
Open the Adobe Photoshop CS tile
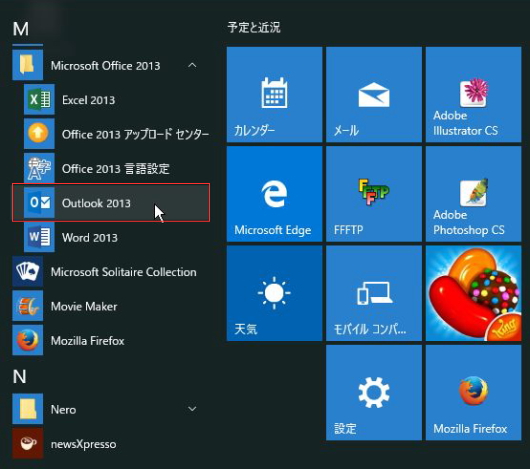point(473,194)
